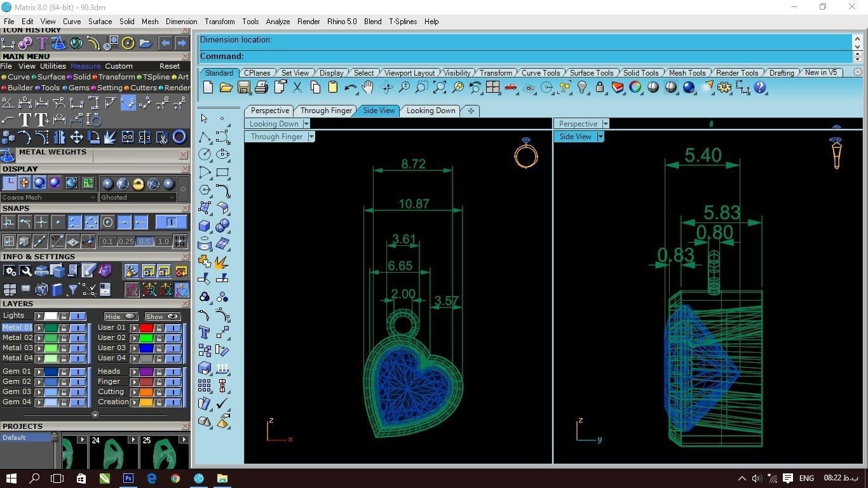The height and width of the screenshot is (488, 868).
Task: Toggle the lock on Metal 02 layer
Action: (x=64, y=338)
